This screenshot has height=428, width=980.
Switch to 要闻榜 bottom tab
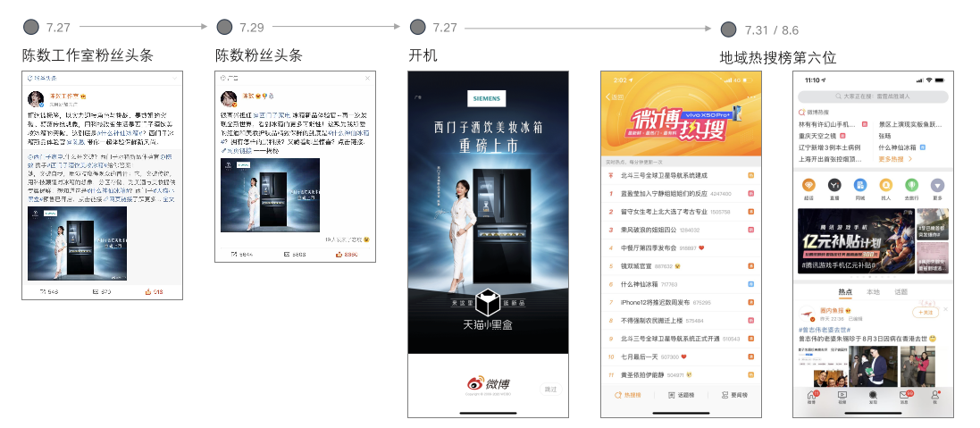734,395
